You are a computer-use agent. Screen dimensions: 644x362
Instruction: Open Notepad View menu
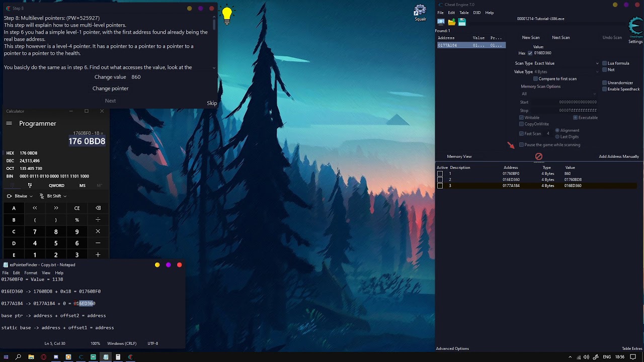46,273
